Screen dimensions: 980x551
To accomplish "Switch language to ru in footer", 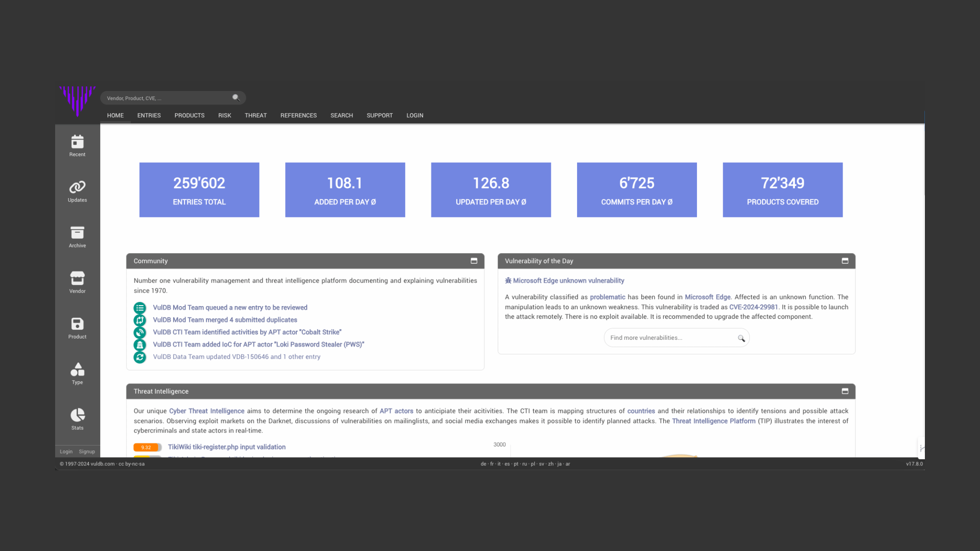I will (525, 464).
